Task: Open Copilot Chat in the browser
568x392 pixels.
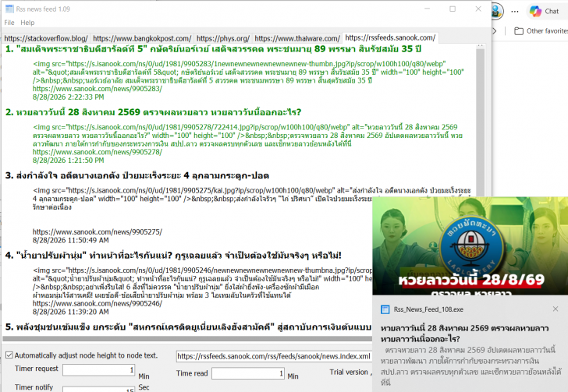Action: pos(545,11)
